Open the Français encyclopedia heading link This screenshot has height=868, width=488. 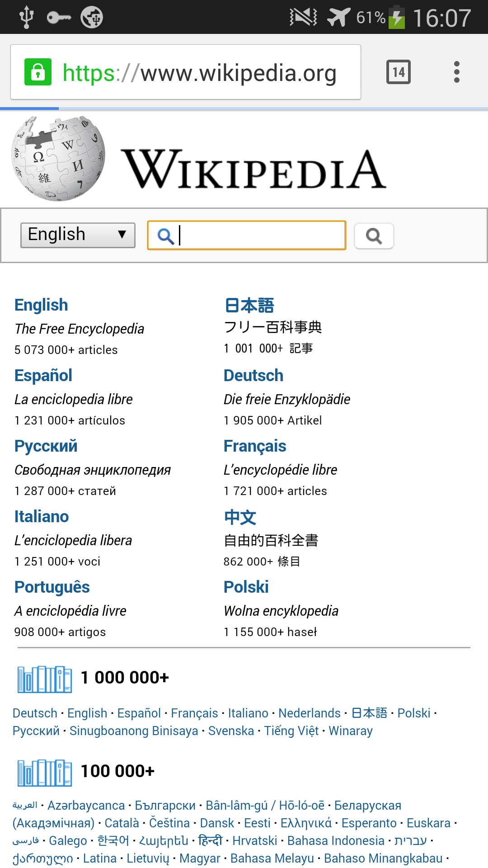255,446
